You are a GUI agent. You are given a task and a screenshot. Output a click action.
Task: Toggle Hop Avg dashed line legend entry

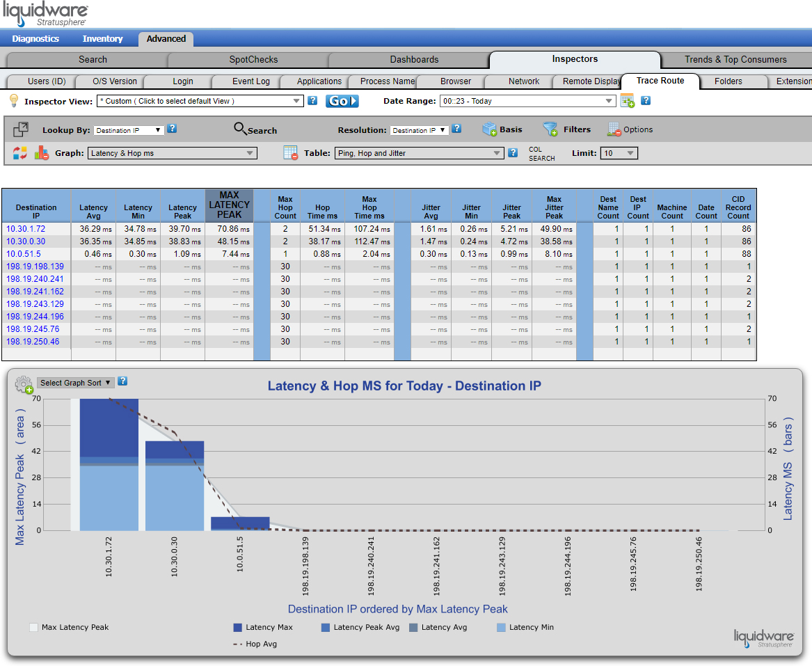point(255,644)
